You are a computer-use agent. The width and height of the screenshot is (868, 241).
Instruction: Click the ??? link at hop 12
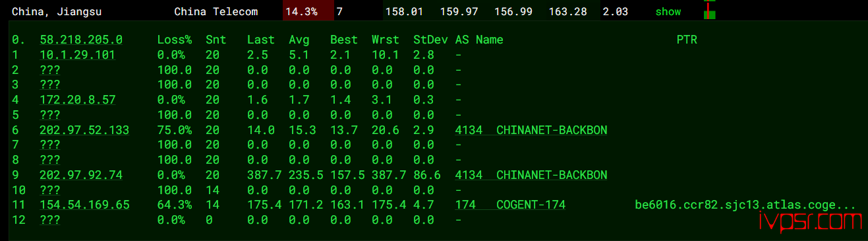(50, 220)
